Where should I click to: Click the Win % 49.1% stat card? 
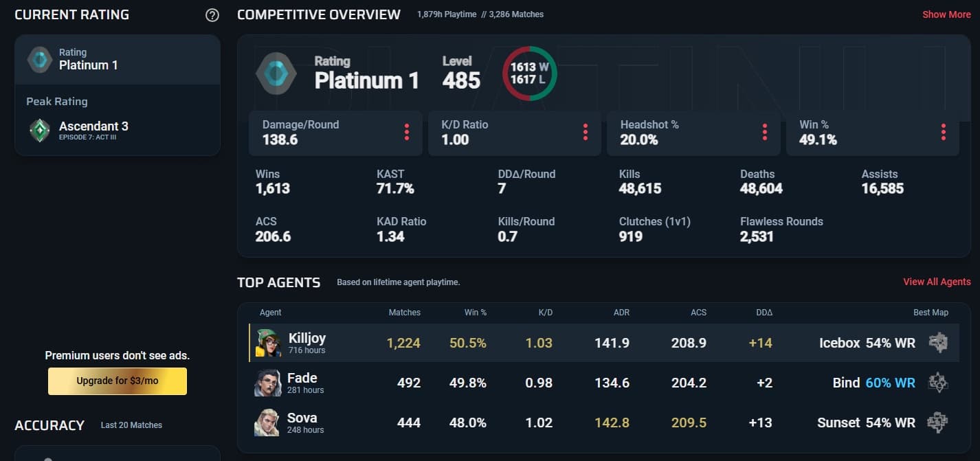(873, 133)
